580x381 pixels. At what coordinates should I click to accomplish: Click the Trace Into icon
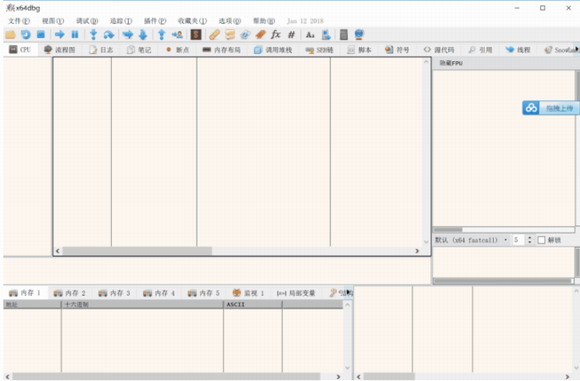128,35
